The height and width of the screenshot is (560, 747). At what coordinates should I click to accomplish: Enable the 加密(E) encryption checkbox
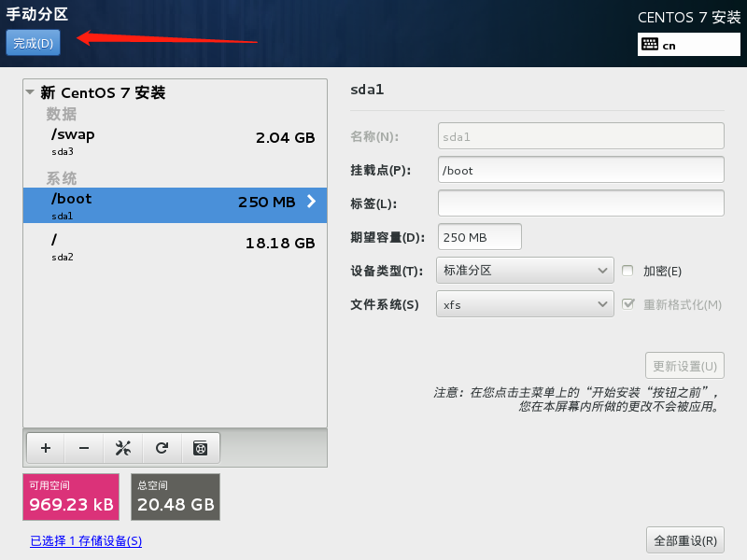point(627,271)
